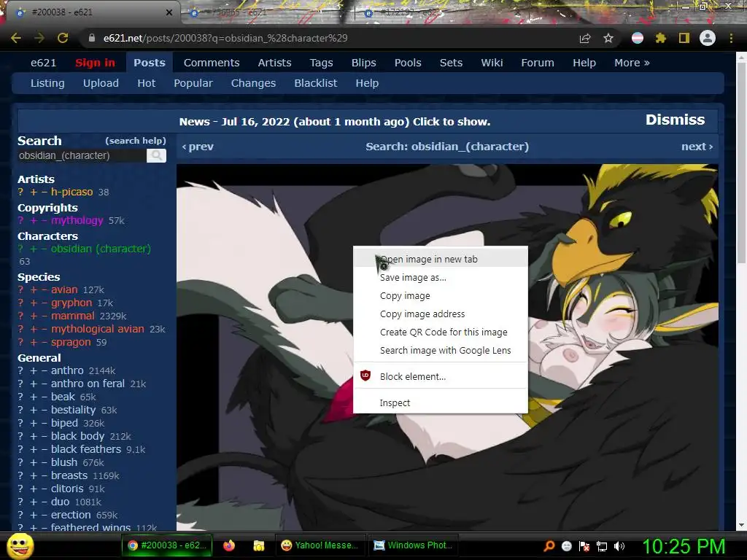Open the Pools navigation link

click(x=408, y=63)
